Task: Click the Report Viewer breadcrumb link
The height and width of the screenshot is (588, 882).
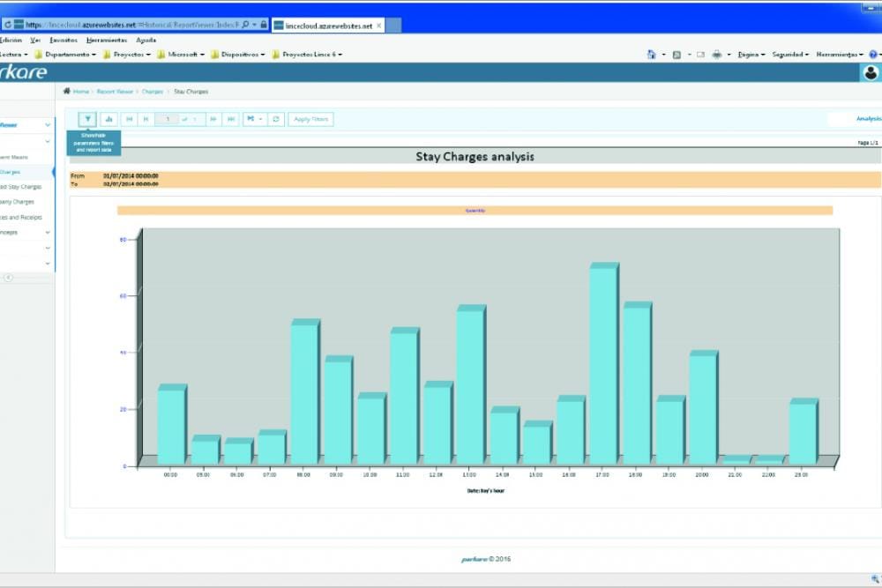Action: 115,91
